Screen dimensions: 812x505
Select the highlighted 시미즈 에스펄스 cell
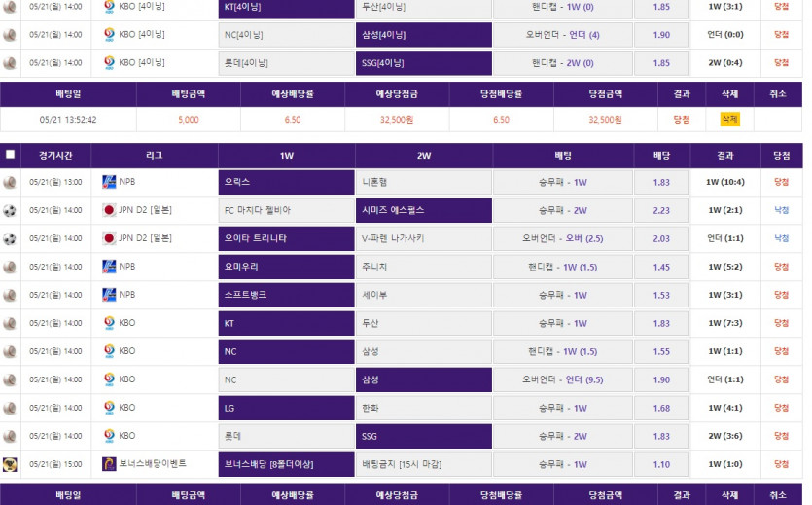point(424,211)
